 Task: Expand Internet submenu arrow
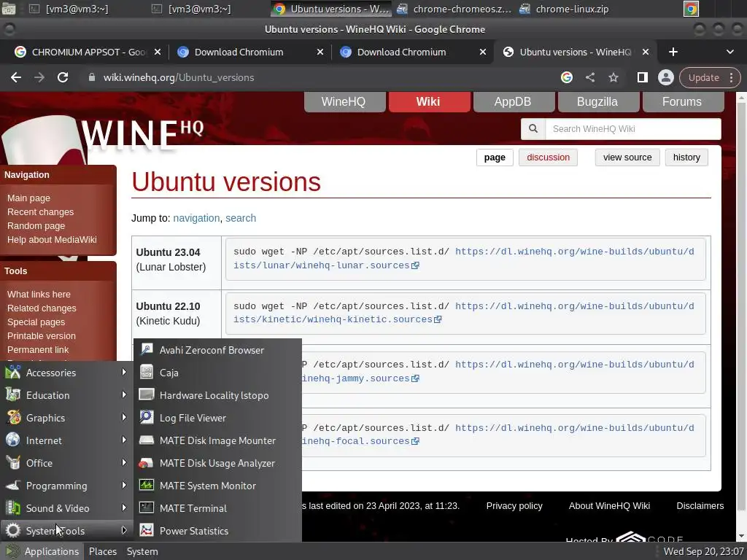[124, 440]
